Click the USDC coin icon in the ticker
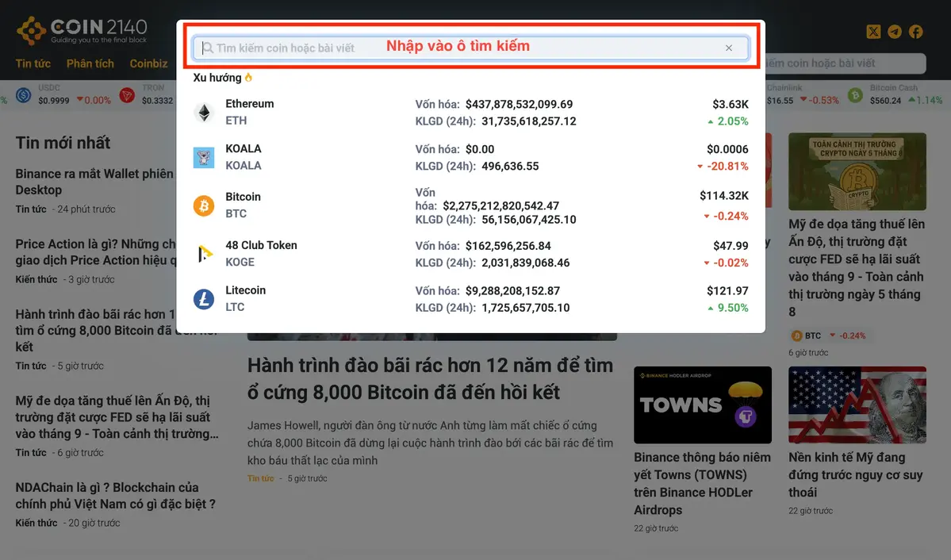 point(23,94)
